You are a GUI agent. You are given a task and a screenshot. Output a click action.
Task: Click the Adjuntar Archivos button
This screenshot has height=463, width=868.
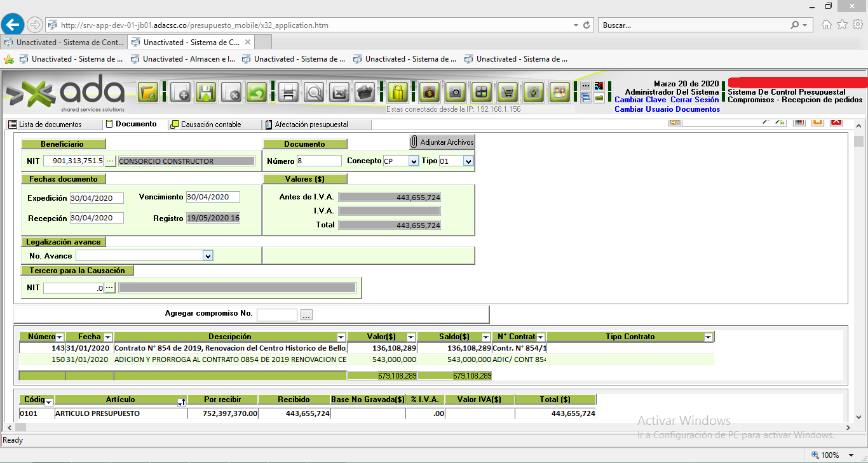click(x=442, y=142)
